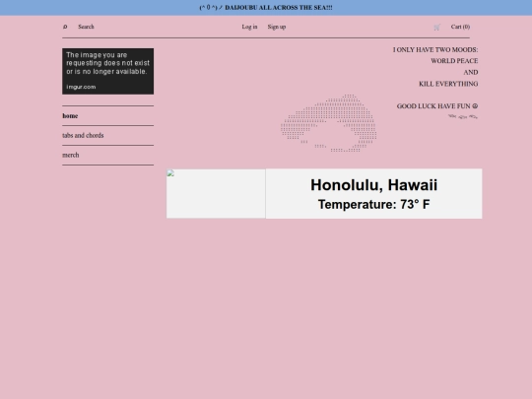
Task: Click the I ONLY HAVE TWO MOODS text
Action: pos(435,50)
